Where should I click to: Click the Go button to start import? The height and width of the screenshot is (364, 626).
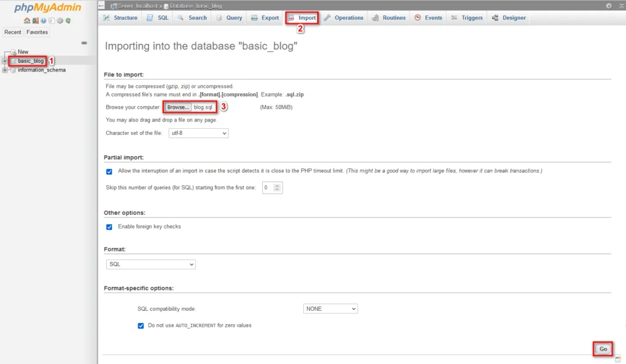603,349
